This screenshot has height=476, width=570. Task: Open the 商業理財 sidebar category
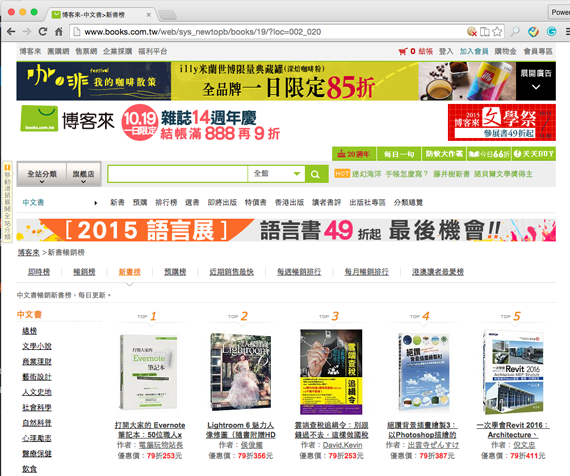37,361
